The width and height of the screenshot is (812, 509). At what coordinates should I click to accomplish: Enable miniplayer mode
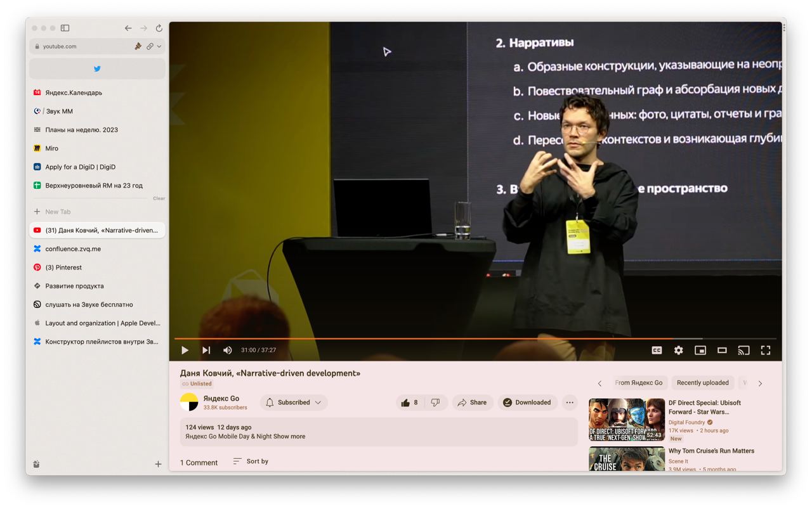click(x=700, y=350)
